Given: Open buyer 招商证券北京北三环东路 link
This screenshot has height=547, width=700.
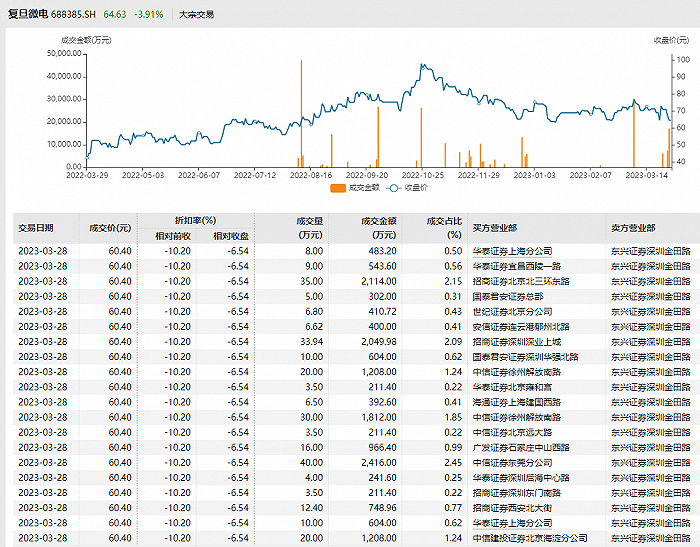Looking at the screenshot, I should (519, 281).
